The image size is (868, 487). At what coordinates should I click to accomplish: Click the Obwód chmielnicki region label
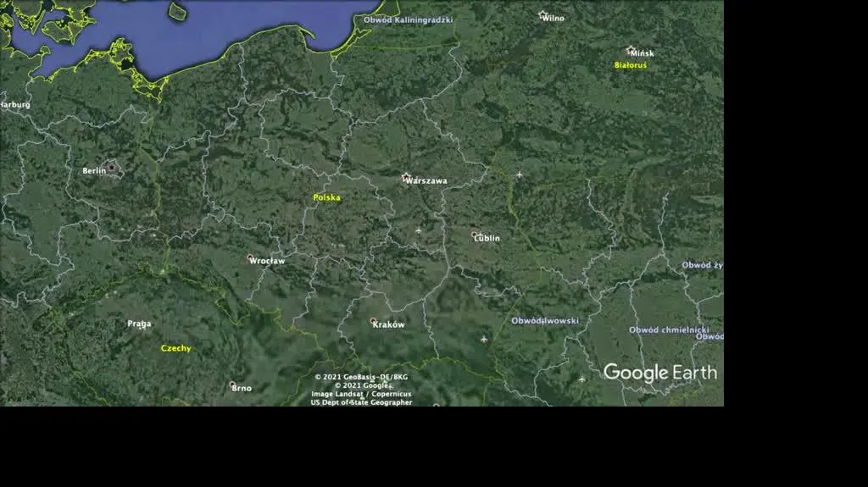(669, 329)
